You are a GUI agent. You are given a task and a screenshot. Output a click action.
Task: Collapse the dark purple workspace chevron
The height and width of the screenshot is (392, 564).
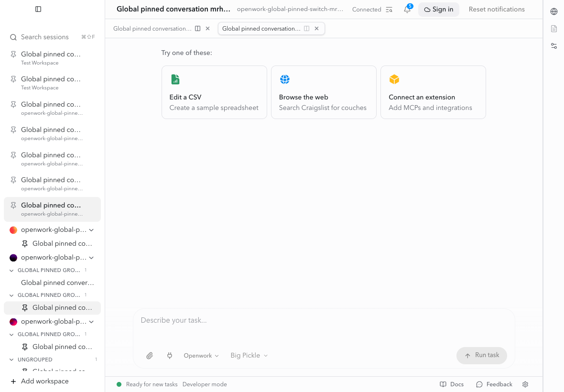[x=91, y=258]
